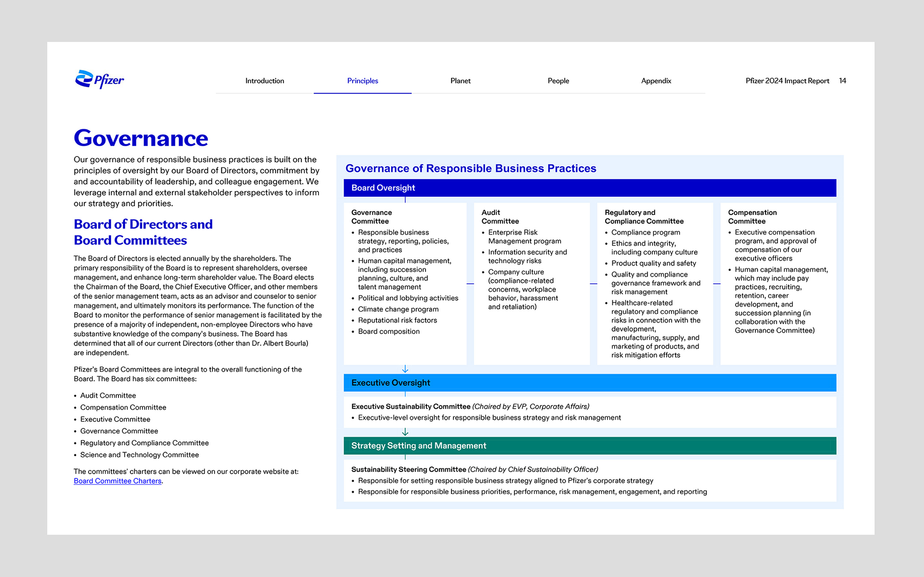Open the Introduction tab

265,81
